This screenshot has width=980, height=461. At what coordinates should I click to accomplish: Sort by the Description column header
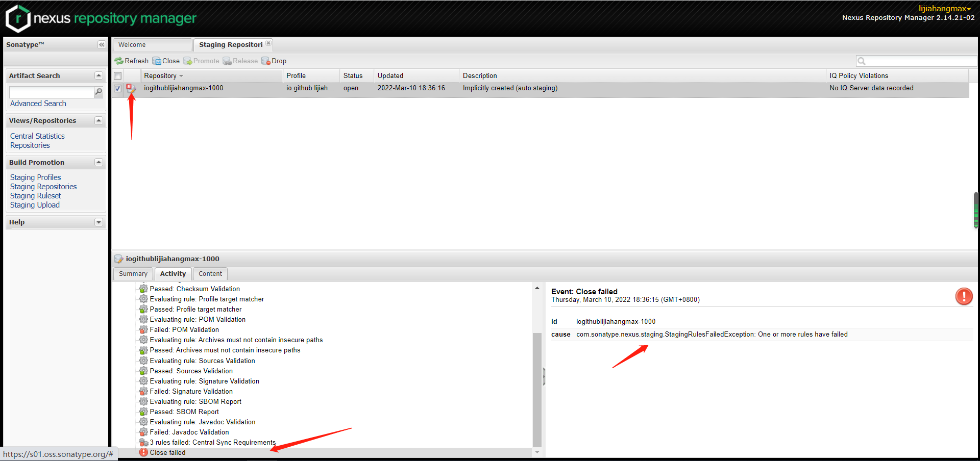(643, 76)
